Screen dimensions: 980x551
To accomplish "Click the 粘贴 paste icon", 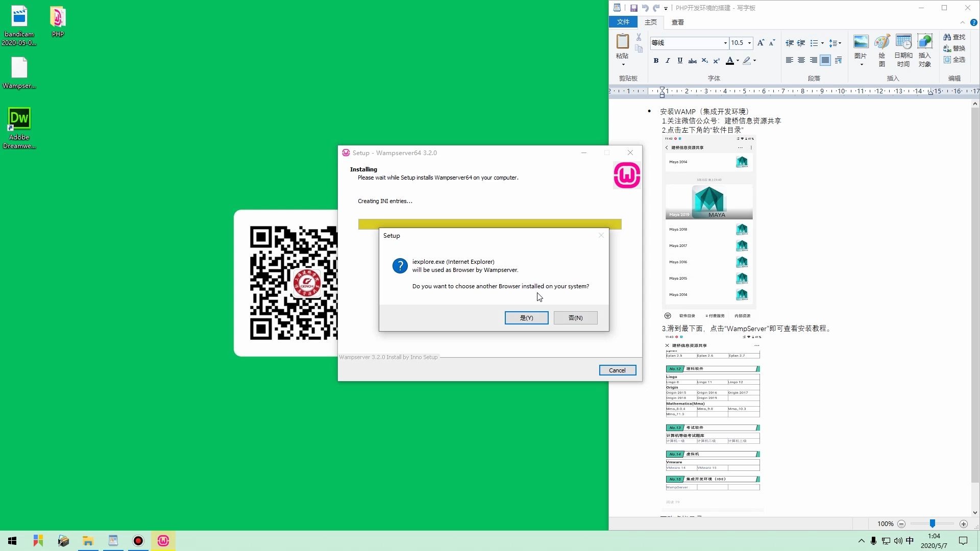I will pos(622,41).
